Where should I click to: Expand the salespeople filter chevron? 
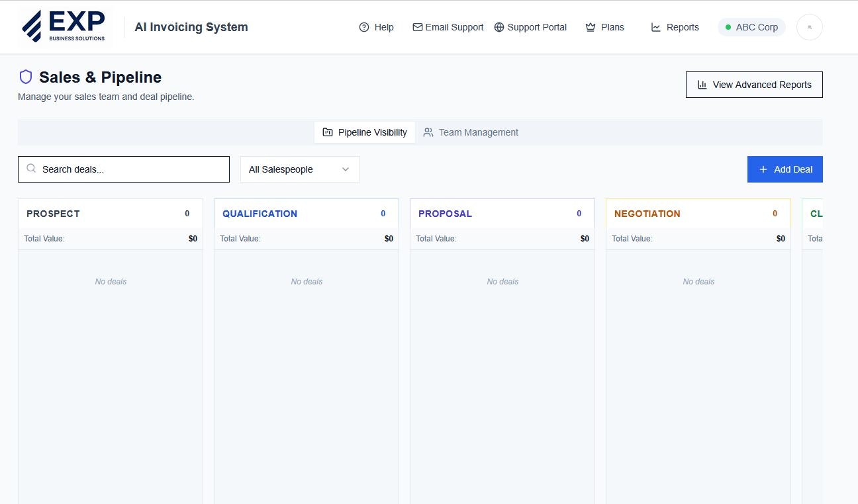(345, 169)
